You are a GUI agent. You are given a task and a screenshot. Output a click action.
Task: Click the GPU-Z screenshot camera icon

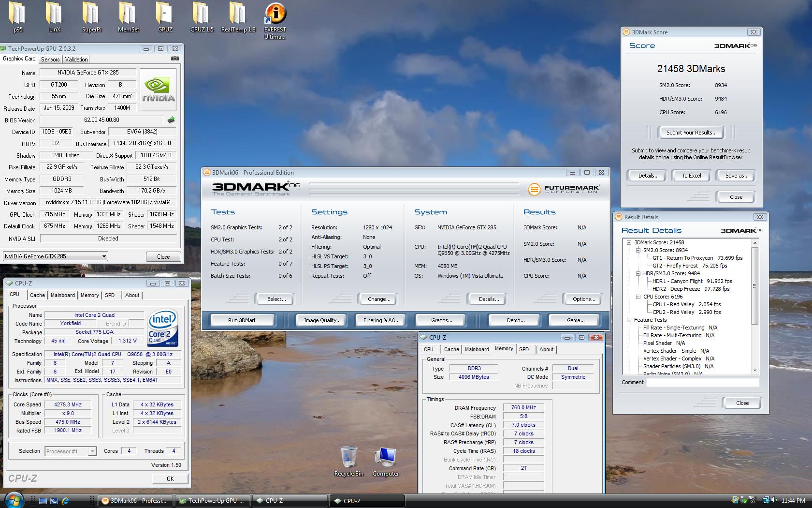[174, 59]
